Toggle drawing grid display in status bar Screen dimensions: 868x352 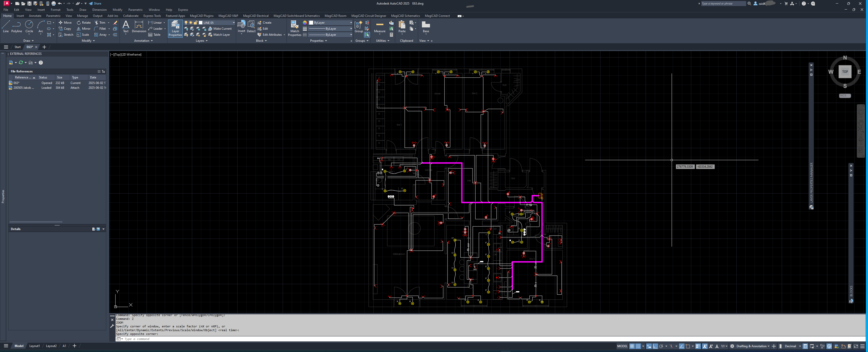point(632,346)
